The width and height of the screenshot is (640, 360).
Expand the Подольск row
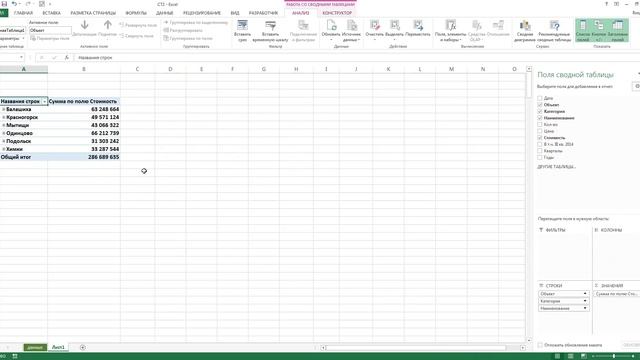[4, 141]
